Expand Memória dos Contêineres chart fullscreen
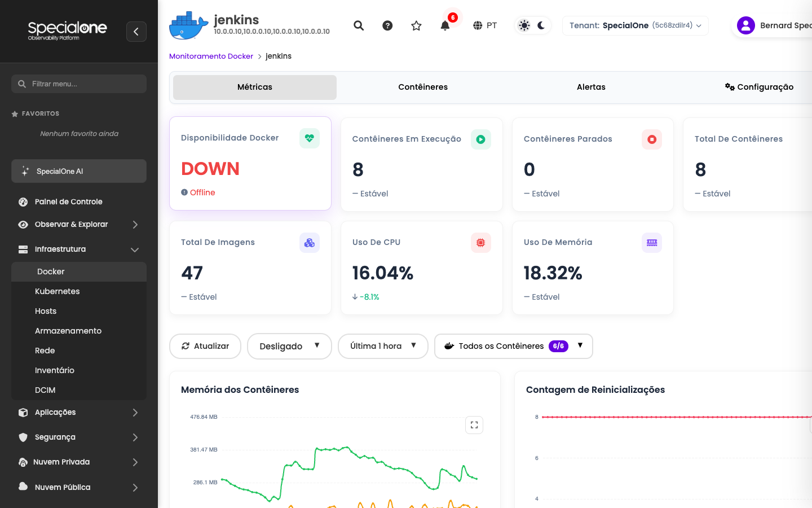Screen dimensions: 812x508 (x=474, y=425)
